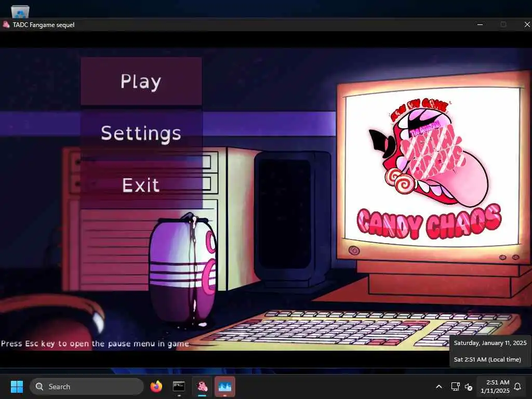Click the muted volume tray icon
The width and height of the screenshot is (532, 399).
tap(469, 387)
